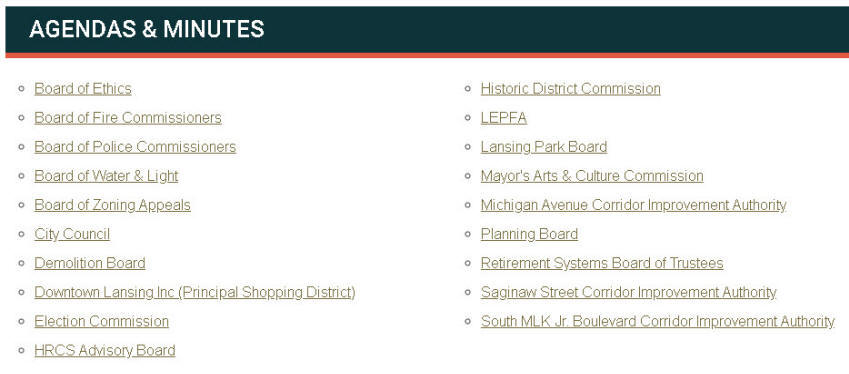Open Saginaw Street Corridor Improvement Authority

629,293
